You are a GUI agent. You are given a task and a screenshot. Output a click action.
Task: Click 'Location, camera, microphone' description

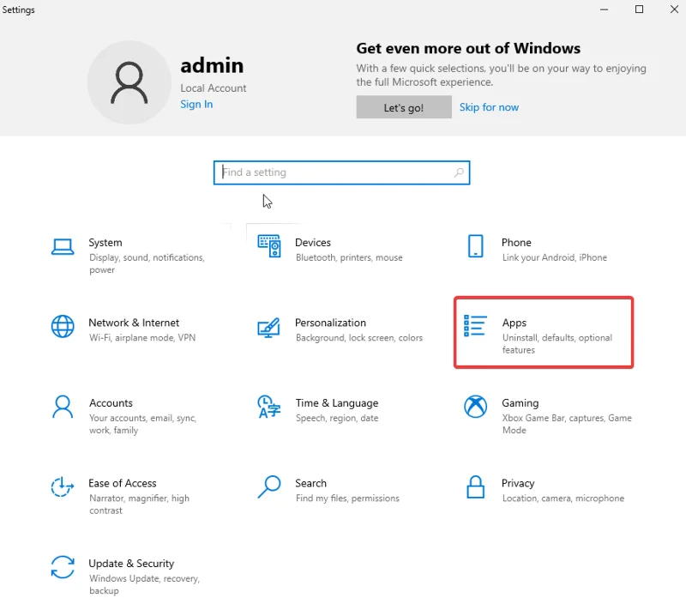click(563, 498)
